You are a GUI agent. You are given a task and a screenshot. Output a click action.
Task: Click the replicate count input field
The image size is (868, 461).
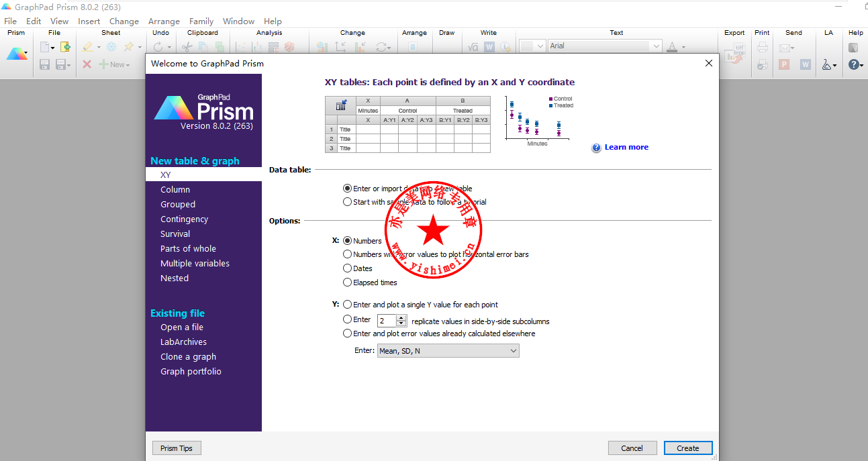[x=387, y=321]
